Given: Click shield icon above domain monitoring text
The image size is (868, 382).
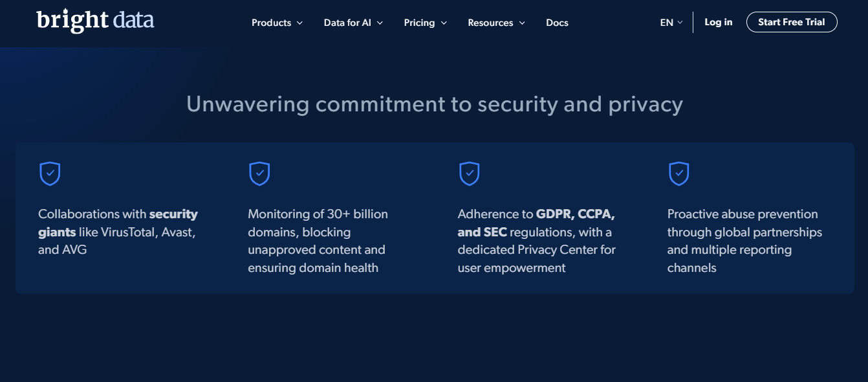Looking at the screenshot, I should pos(259,174).
